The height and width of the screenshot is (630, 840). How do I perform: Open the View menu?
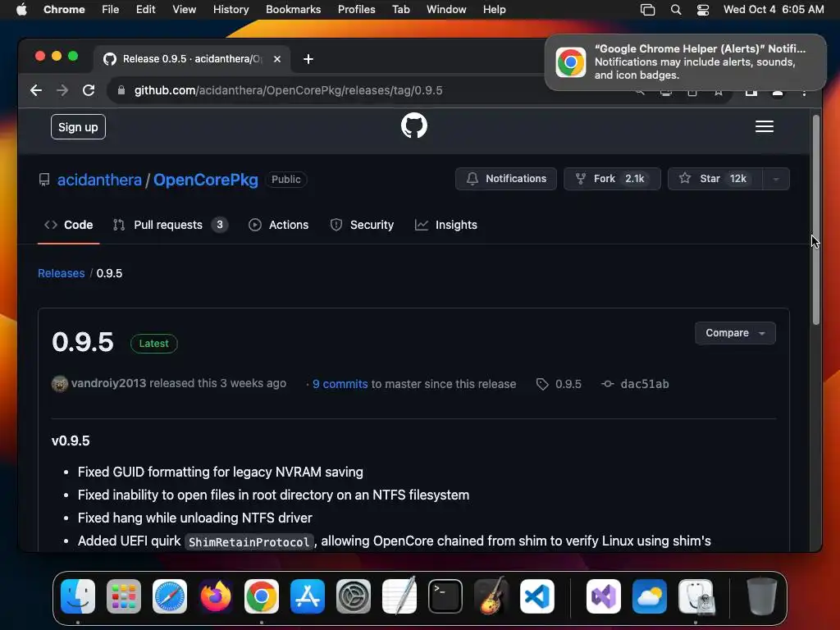coord(184,10)
